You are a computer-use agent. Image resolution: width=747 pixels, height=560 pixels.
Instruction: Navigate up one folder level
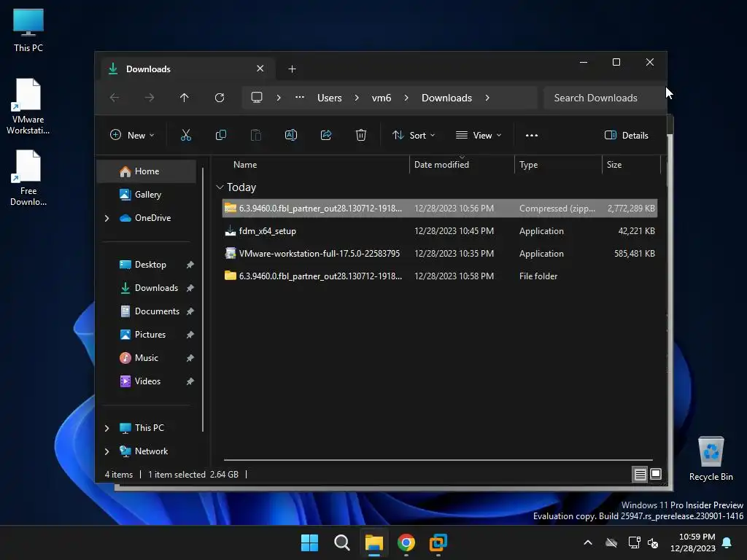click(185, 98)
